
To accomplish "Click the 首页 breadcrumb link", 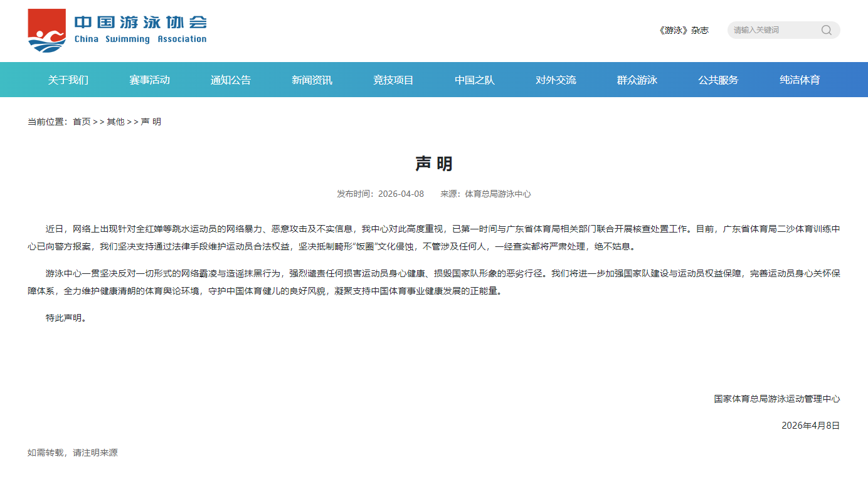I will [x=82, y=122].
